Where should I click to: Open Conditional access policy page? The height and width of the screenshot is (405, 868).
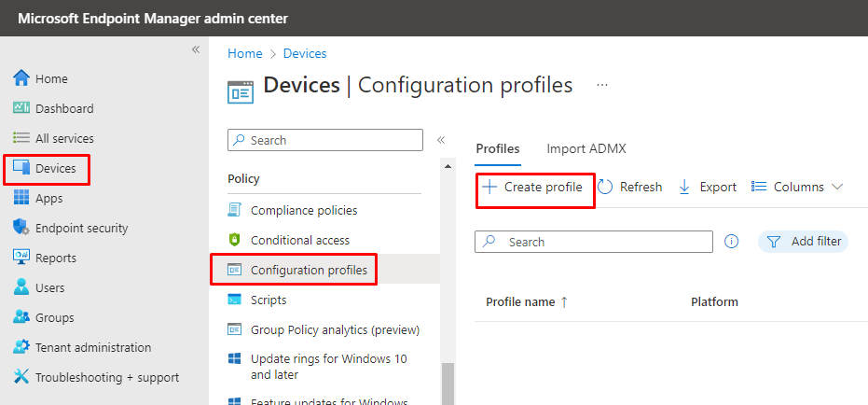299,241
